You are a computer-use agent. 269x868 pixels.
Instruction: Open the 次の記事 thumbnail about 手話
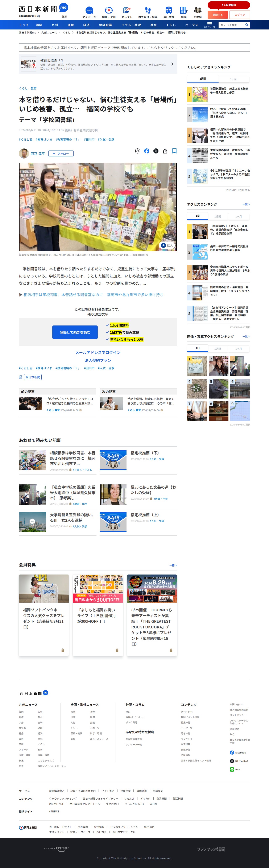[x=111, y=403]
